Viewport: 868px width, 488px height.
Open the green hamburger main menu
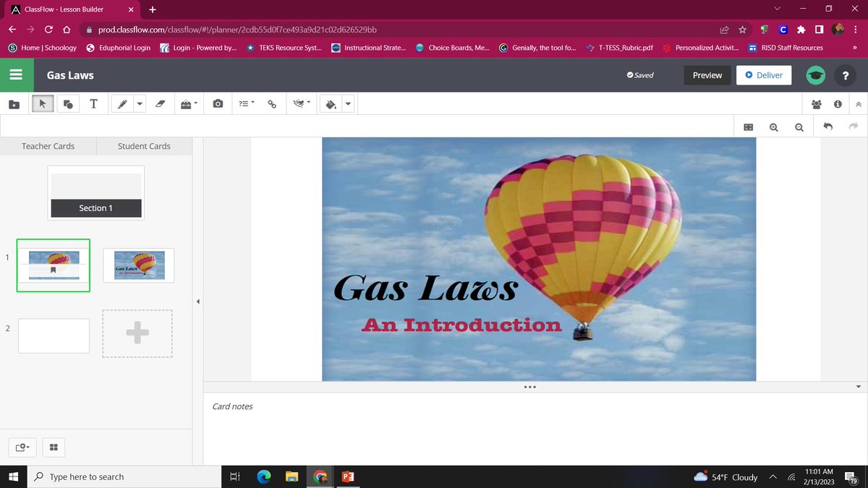17,74
